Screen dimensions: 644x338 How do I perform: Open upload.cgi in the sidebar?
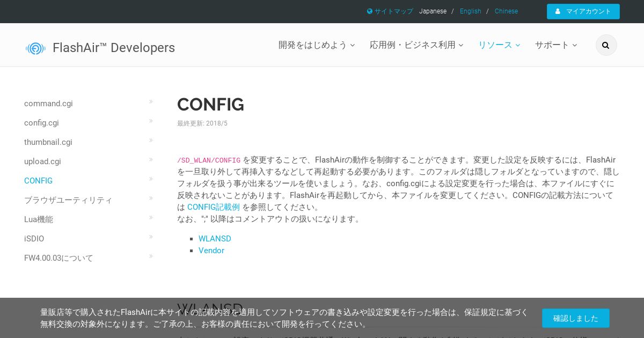(x=42, y=161)
